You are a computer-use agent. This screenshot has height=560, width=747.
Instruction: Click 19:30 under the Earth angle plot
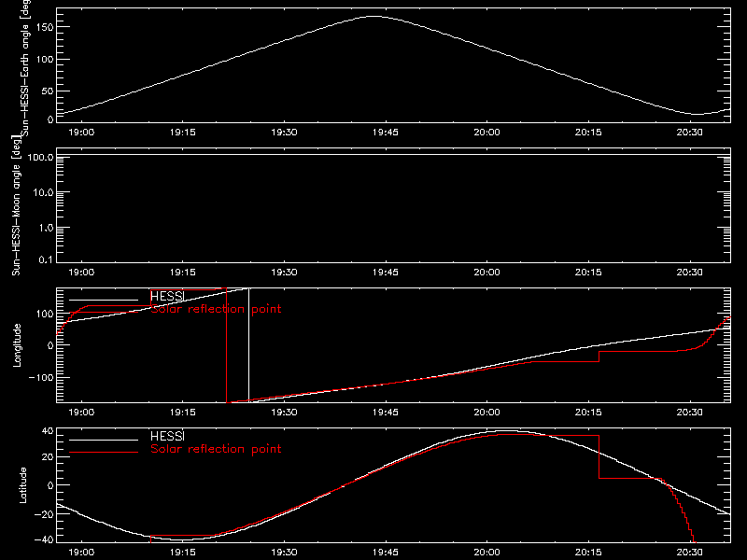click(x=285, y=133)
